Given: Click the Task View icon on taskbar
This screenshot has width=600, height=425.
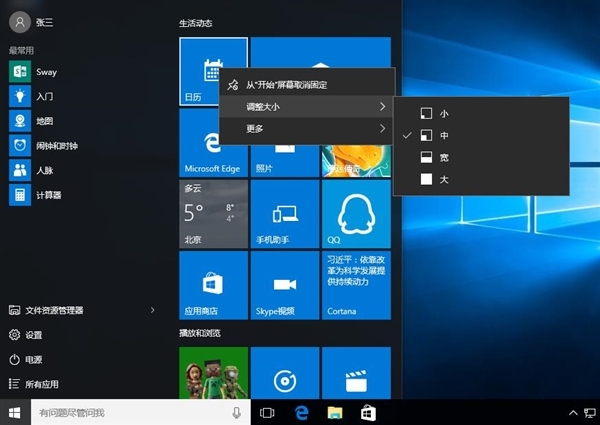Looking at the screenshot, I should [267, 412].
